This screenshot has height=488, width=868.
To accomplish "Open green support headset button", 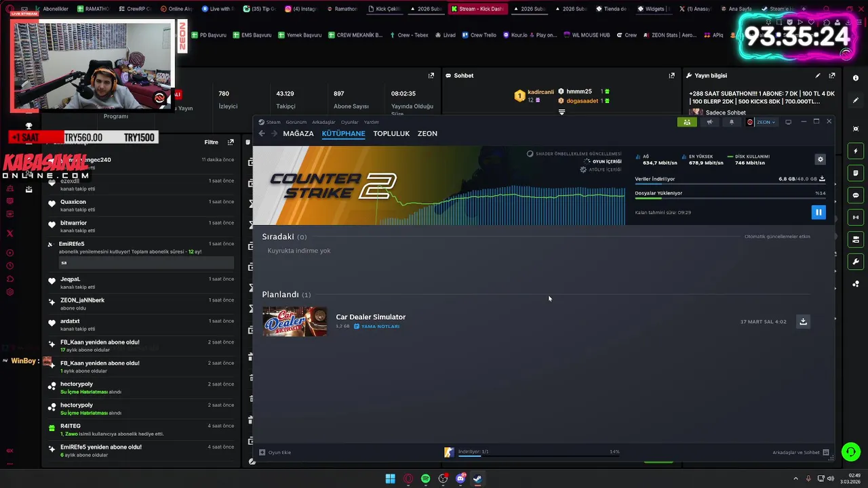I will coord(850,451).
